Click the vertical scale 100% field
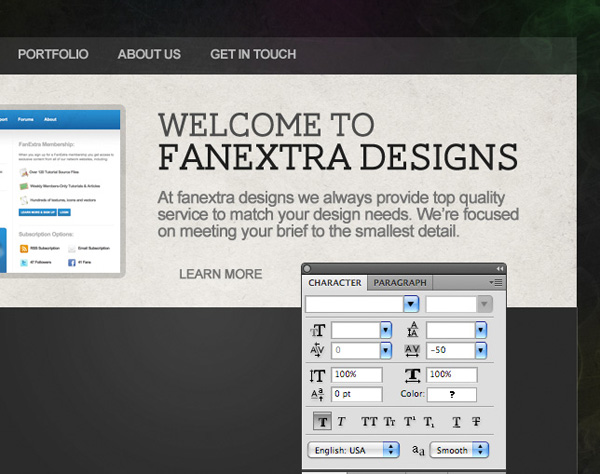Viewport: 600px width, 474px height. [357, 375]
